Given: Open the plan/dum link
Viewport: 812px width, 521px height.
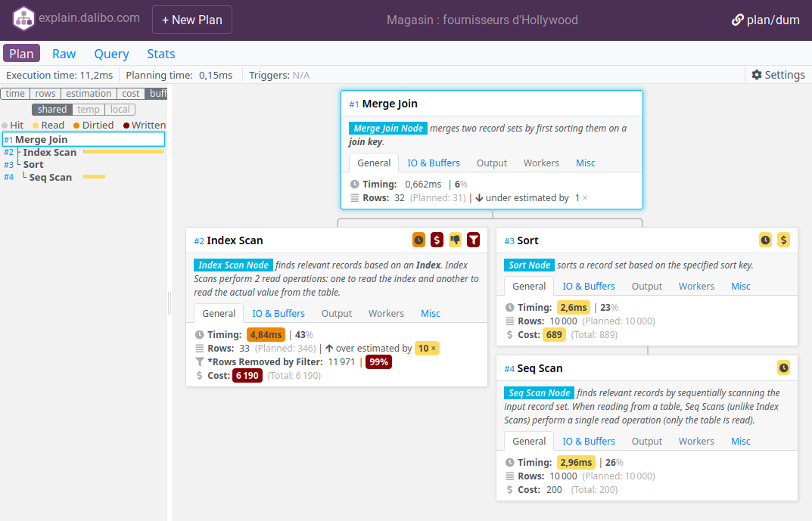Looking at the screenshot, I should coord(765,20).
